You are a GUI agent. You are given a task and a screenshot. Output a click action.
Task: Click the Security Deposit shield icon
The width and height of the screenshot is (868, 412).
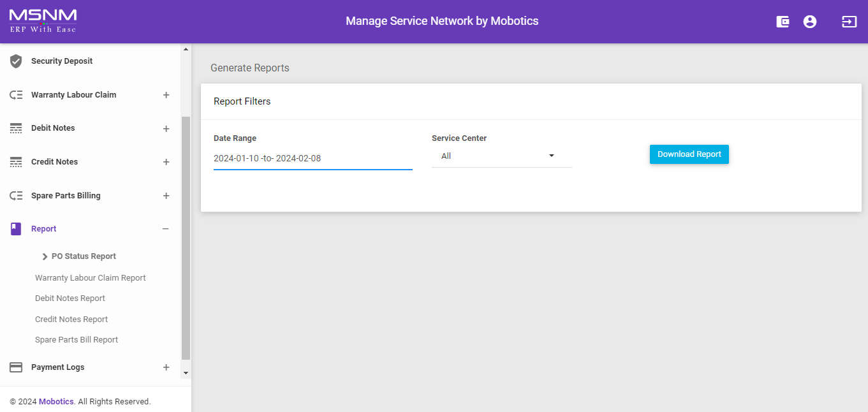[16, 61]
